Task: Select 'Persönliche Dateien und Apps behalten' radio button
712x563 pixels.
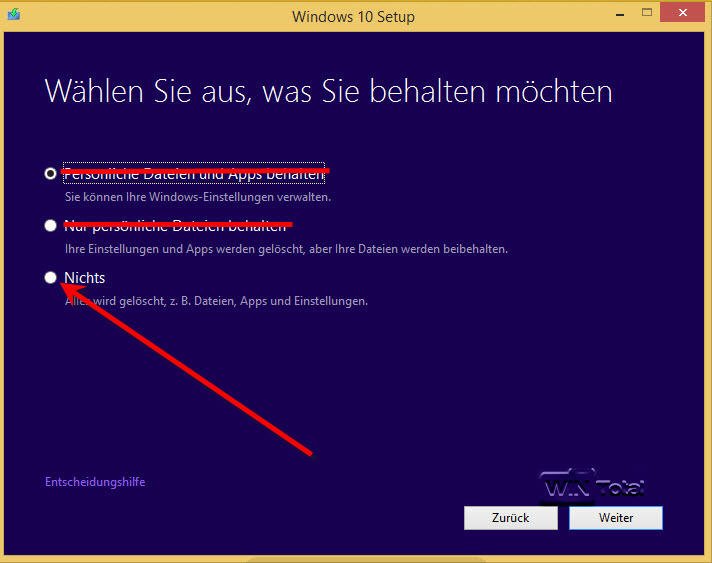Action: click(50, 173)
